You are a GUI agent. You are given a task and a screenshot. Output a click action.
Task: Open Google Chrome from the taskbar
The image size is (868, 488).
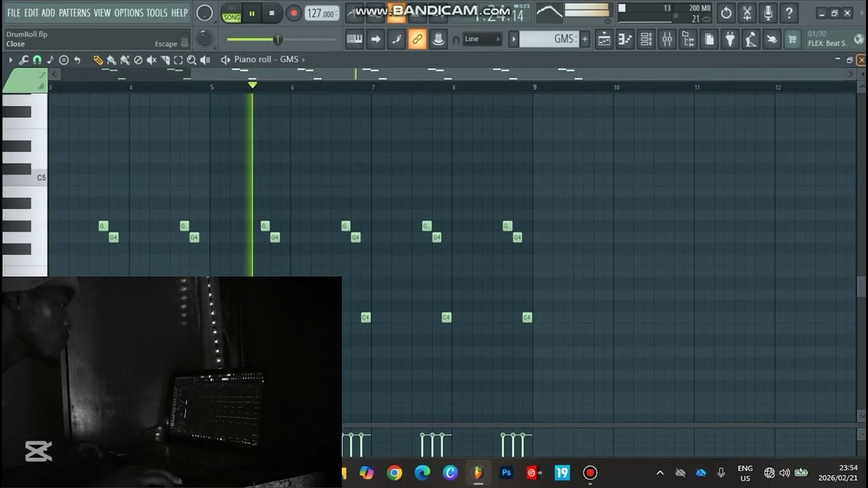tap(395, 472)
